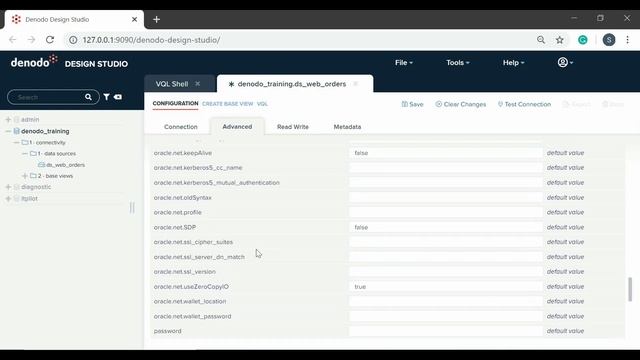640x360 pixels.
Task: Click the denodo_training database icon
Action: pyautogui.click(x=16, y=131)
